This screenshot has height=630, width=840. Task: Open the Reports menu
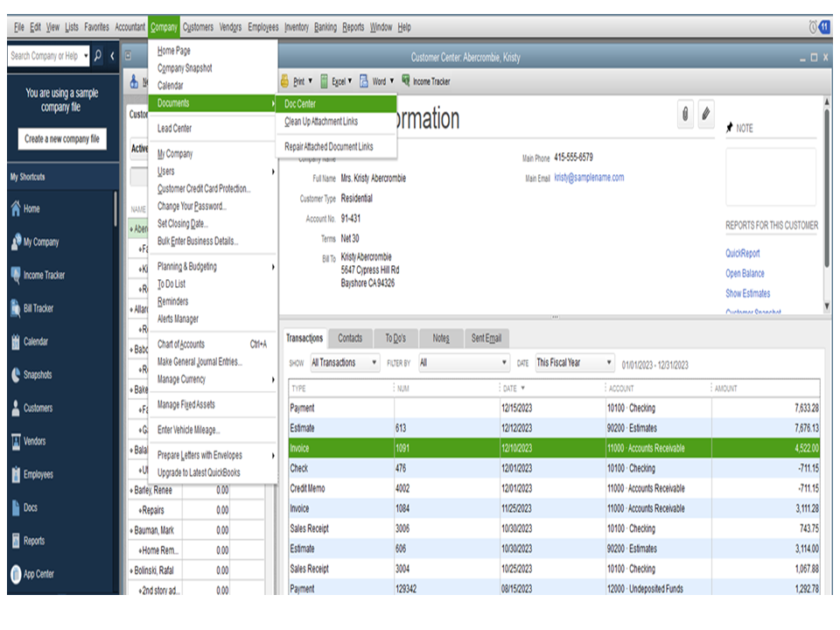pyautogui.click(x=353, y=27)
